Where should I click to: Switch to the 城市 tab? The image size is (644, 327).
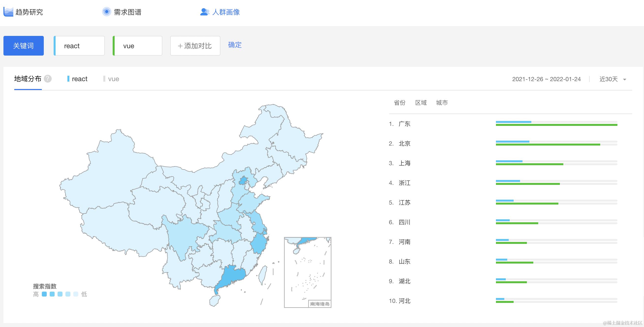click(x=442, y=103)
